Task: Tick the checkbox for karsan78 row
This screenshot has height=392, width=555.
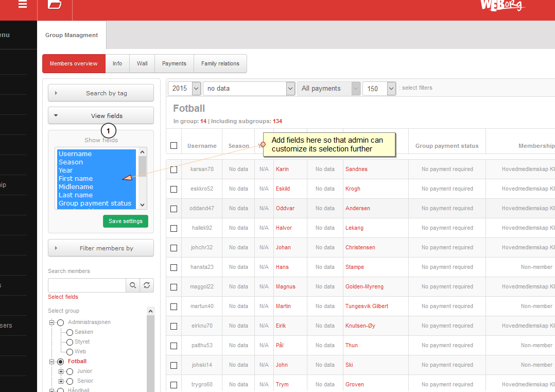Action: coord(174,169)
